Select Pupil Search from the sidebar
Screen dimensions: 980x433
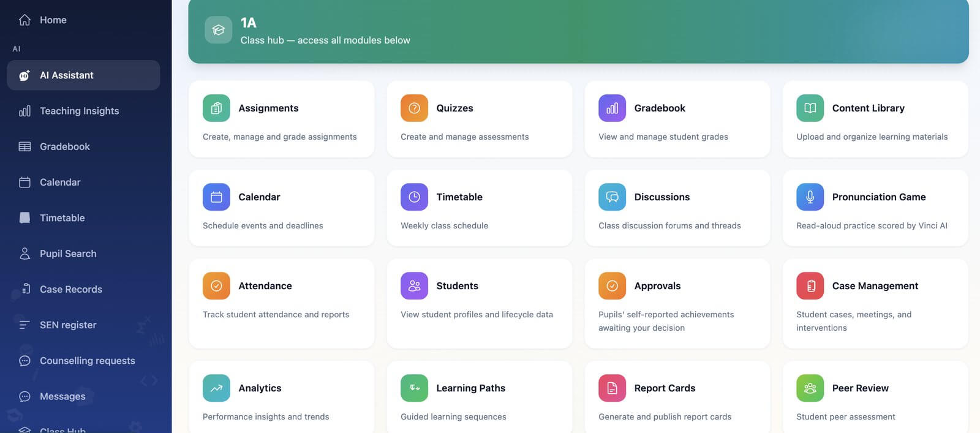[83, 254]
